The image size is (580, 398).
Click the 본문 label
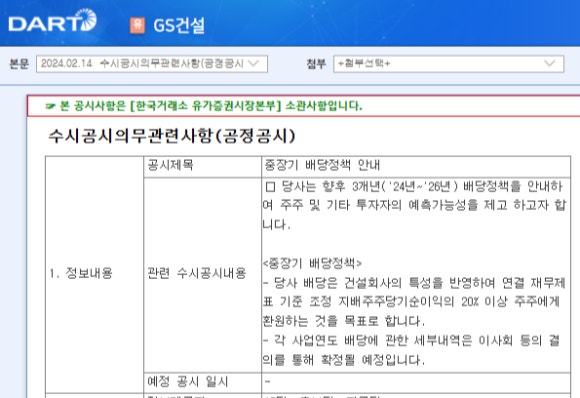(x=19, y=64)
